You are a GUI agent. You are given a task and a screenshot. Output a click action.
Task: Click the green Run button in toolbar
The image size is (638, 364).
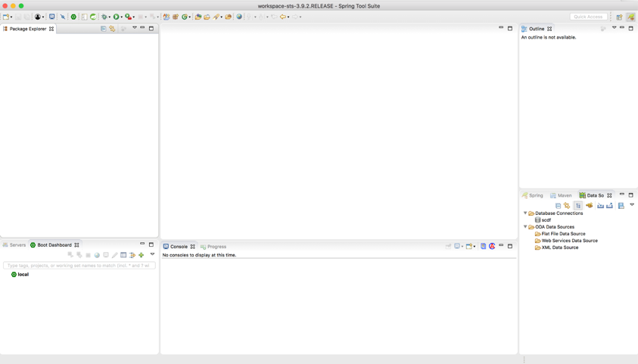(x=117, y=17)
